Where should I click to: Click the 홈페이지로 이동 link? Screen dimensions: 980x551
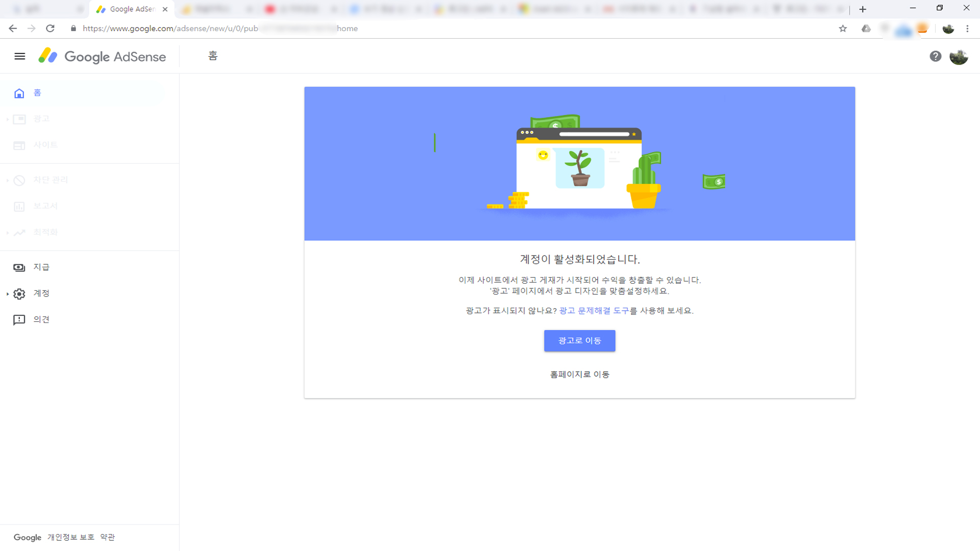(x=579, y=374)
